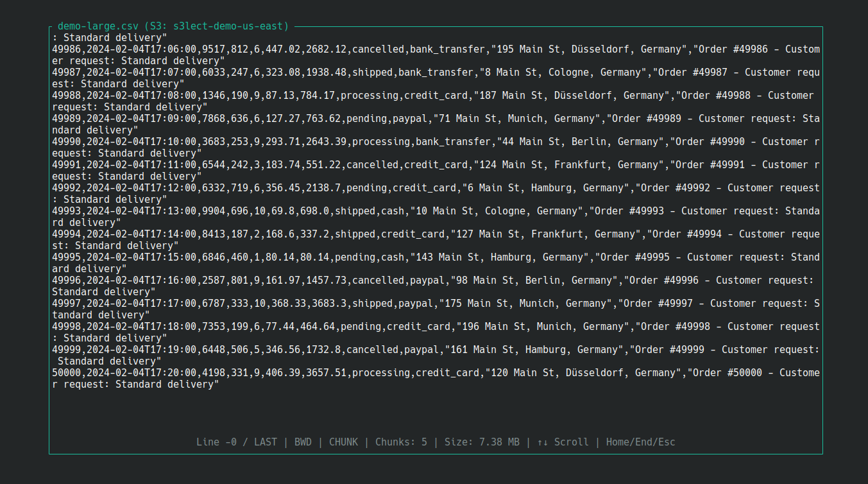The image size is (868, 484).
Task: Click the BWD direction indicator in the status bar
Action: [303, 442]
